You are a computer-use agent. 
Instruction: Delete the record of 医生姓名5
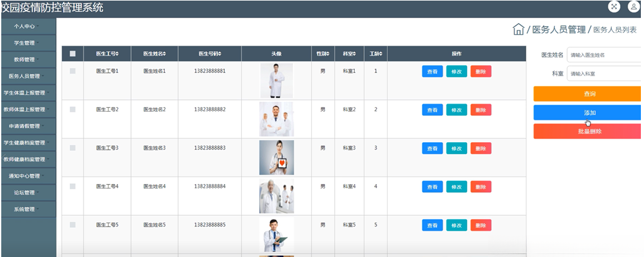click(x=481, y=225)
